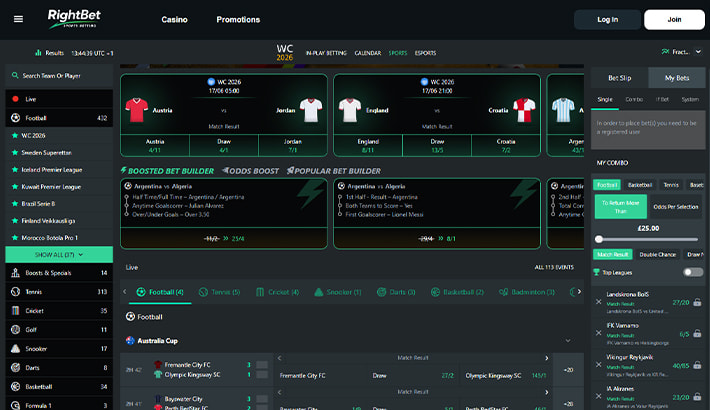Open the hamburger menu icon
Image resolution: width=710 pixels, height=410 pixels.
[x=18, y=19]
